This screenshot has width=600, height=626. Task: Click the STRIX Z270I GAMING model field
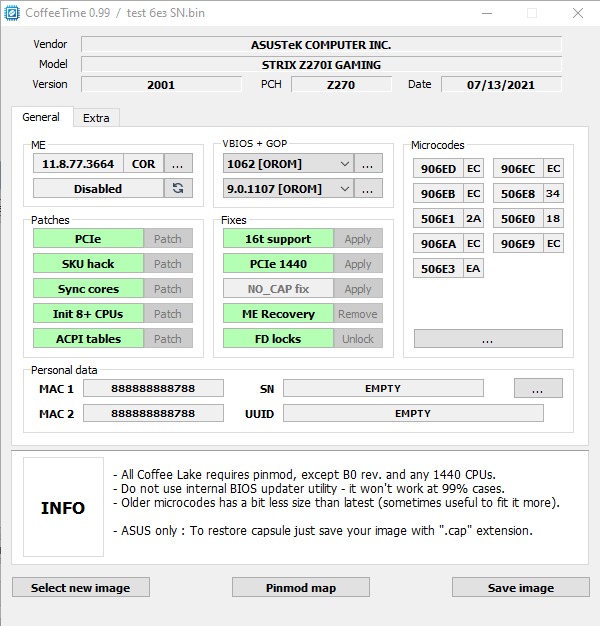pyautogui.click(x=321, y=64)
